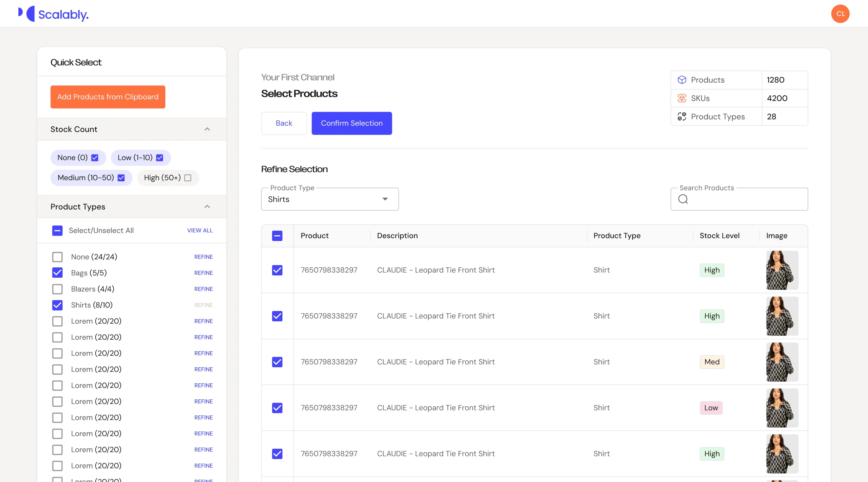Screen dimensions: 868x482
Task: Click the VIEW ALL link
Action: click(200, 230)
